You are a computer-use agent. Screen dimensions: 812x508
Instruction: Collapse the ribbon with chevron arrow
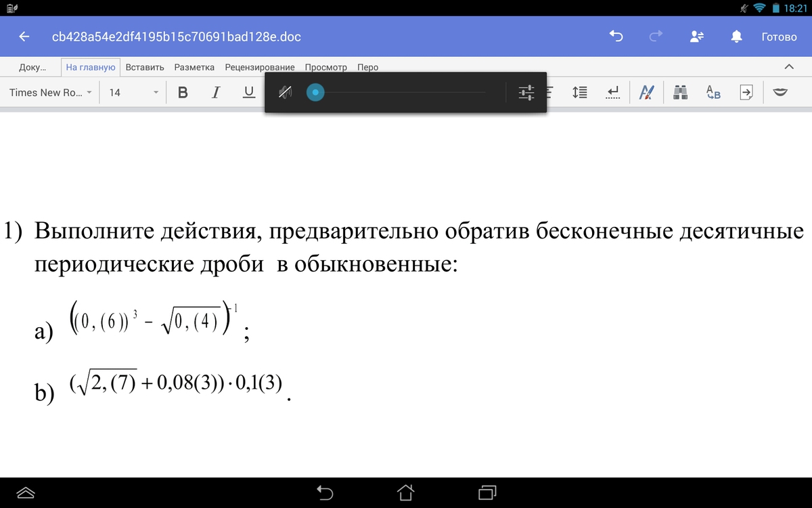pos(788,67)
